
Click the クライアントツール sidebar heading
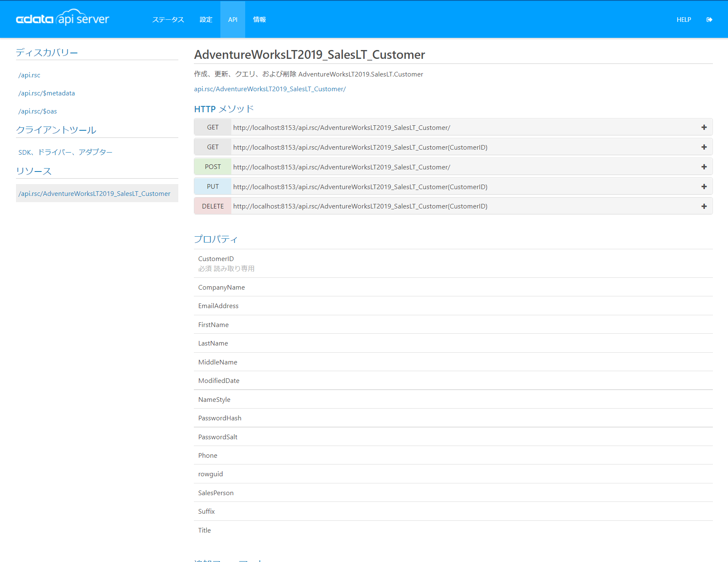tap(56, 130)
